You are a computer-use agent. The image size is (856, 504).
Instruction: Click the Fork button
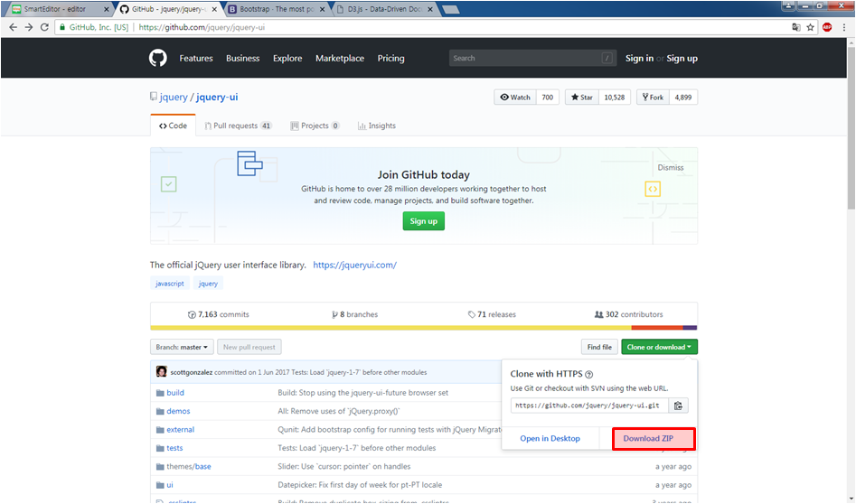pos(653,97)
